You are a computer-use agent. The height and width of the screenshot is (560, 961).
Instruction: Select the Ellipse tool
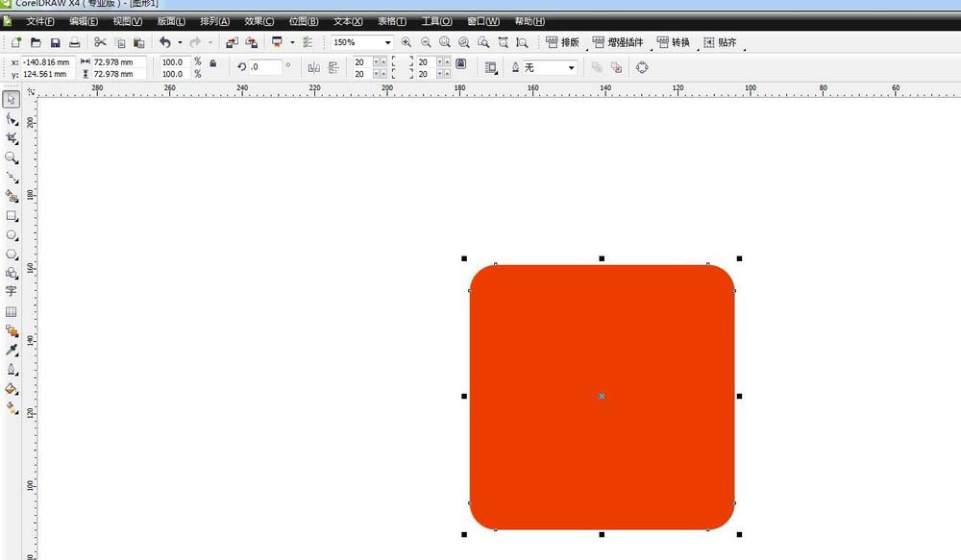tap(12, 235)
